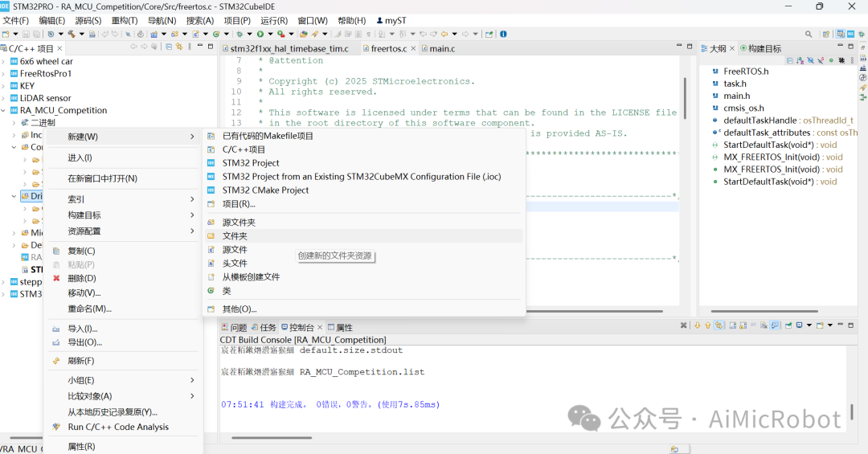Click Clear Console X icon in console toolbar
Screen dimensions: 868x454
tap(684, 325)
